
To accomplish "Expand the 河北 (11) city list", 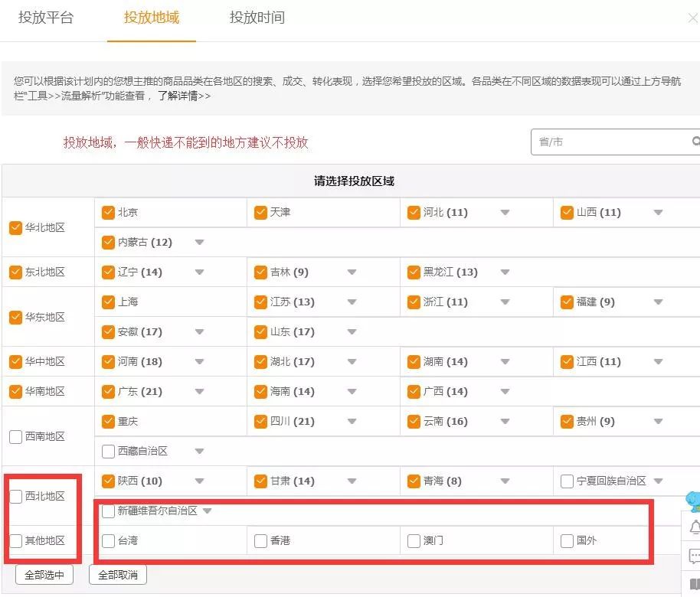I will (x=504, y=212).
